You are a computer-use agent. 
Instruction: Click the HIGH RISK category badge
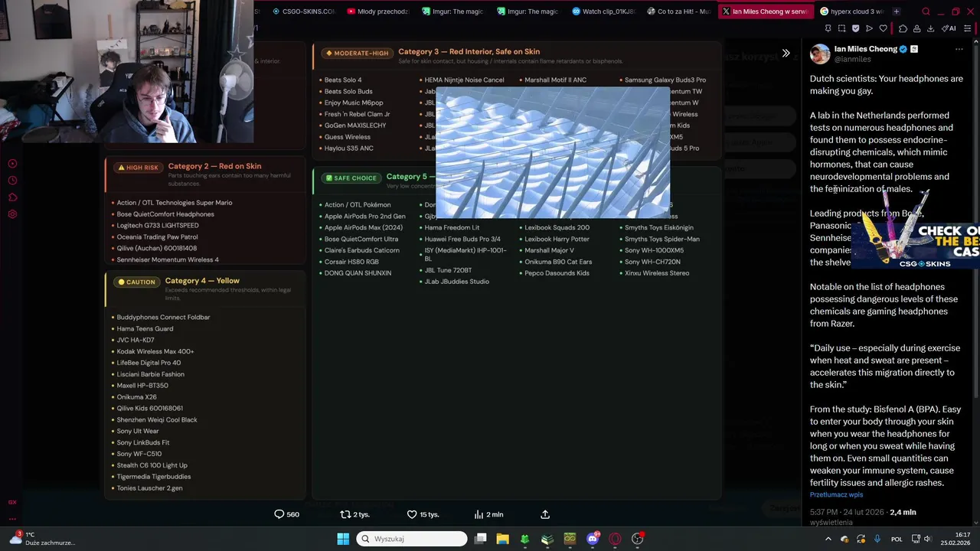pyautogui.click(x=138, y=168)
